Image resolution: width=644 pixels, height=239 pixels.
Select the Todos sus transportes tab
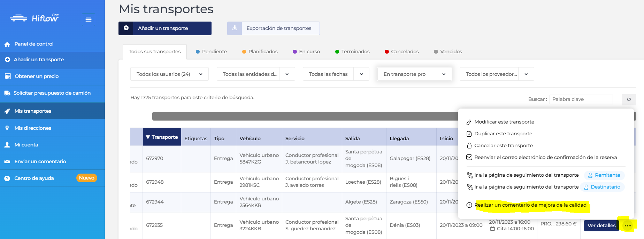pos(155,52)
